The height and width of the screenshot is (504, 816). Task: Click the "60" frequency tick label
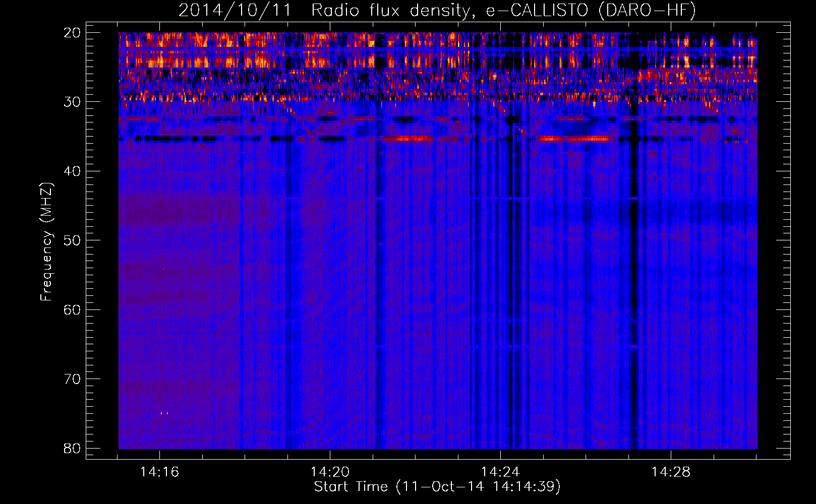pos(72,309)
